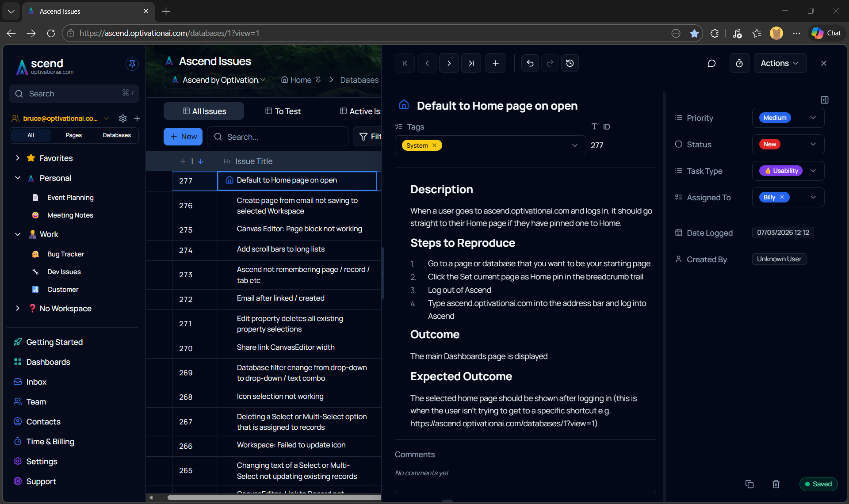Viewport: 849px width, 504px height.
Task: Expand the Favorites tree section
Action: coord(18,158)
